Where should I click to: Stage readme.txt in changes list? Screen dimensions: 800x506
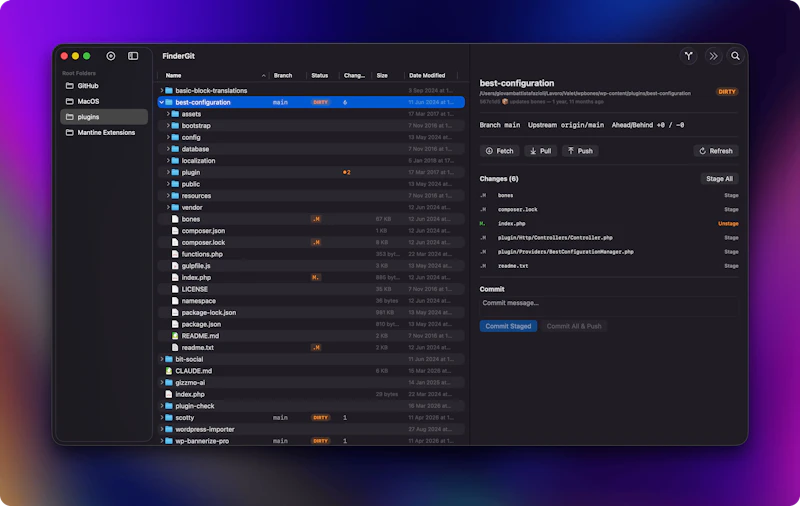pyautogui.click(x=731, y=266)
